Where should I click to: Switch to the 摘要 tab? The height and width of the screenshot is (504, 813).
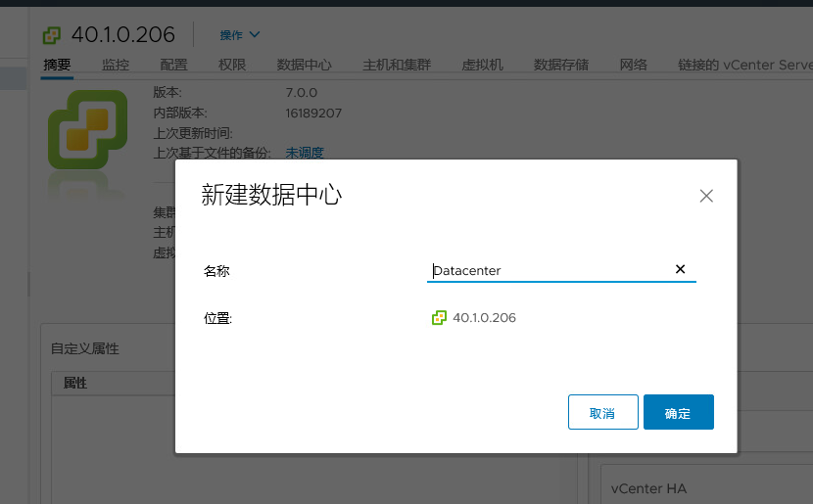[57, 65]
